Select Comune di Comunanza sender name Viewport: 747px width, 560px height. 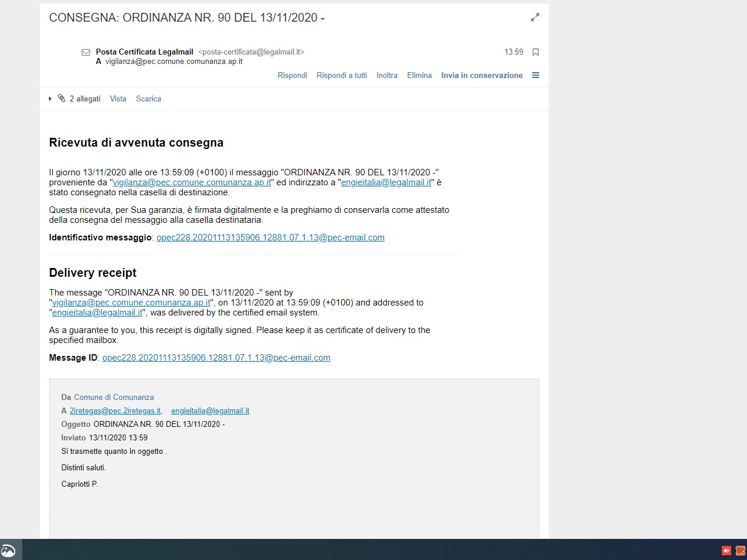(114, 397)
